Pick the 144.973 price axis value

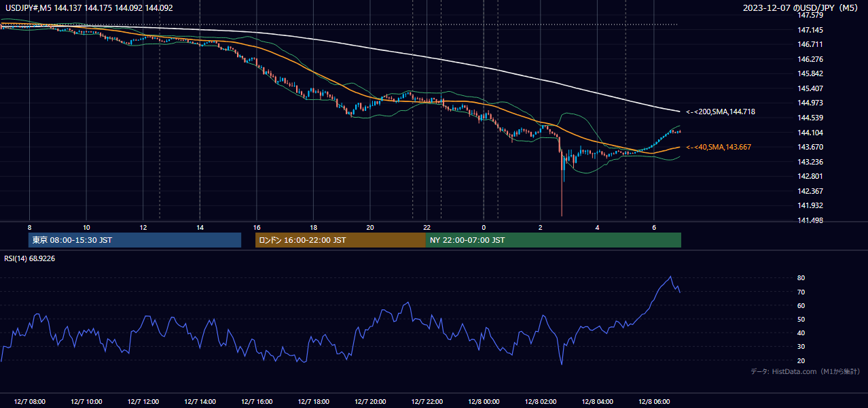pos(810,103)
